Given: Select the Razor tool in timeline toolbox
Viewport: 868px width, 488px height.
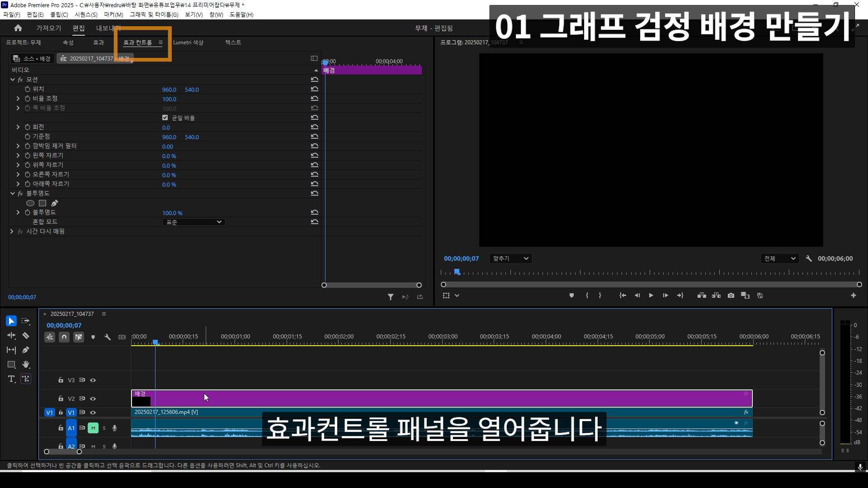Looking at the screenshot, I should click(x=26, y=335).
